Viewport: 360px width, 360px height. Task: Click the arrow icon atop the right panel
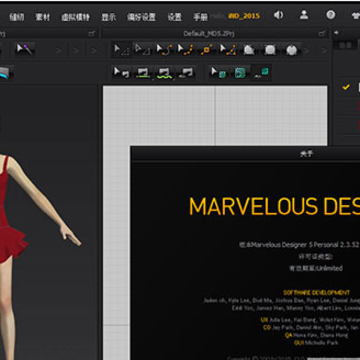pyautogui.click(x=336, y=33)
